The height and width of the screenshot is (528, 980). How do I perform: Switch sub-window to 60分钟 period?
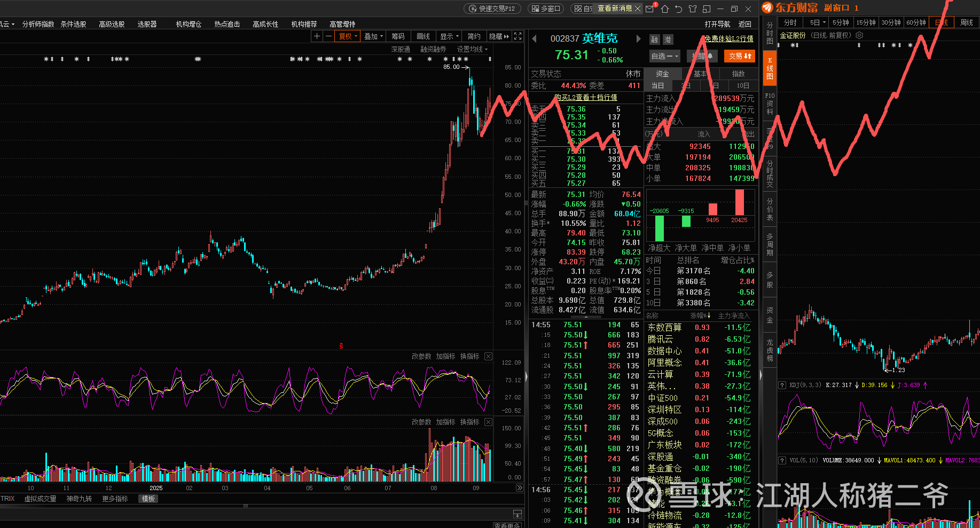(x=916, y=22)
